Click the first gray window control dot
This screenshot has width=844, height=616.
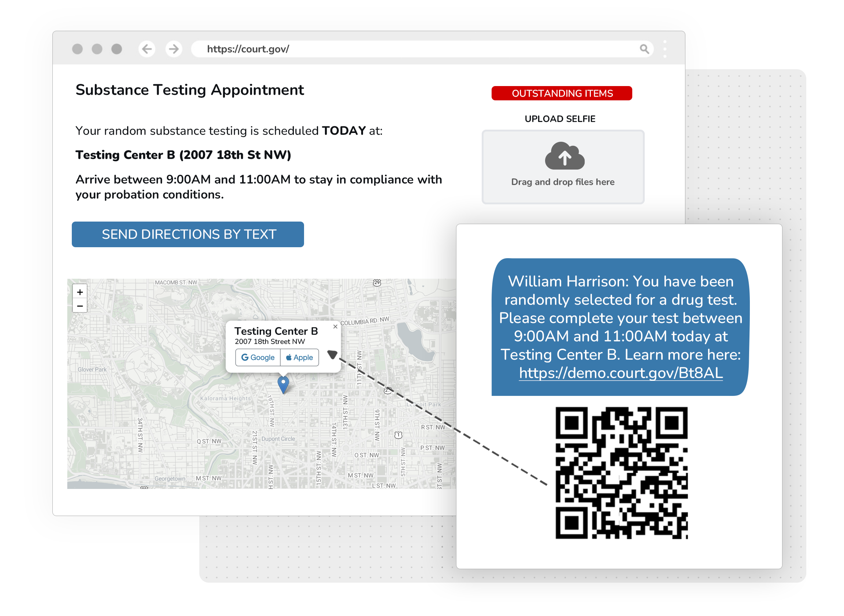tap(77, 49)
